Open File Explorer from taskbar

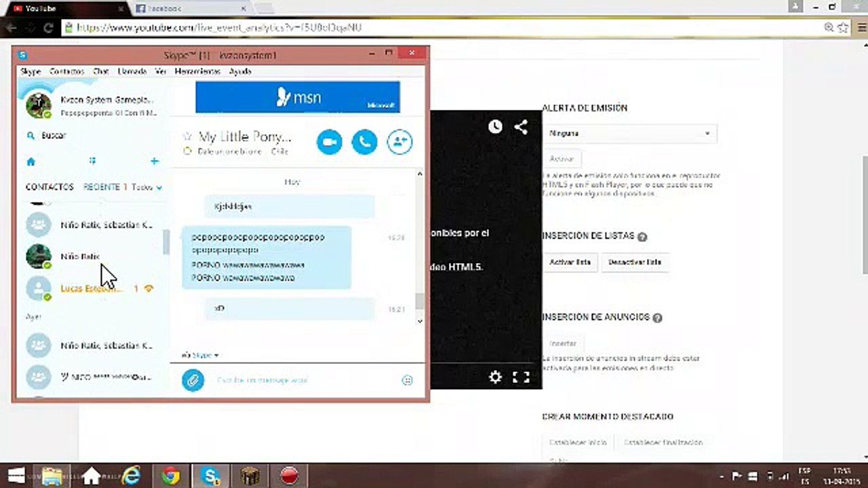click(x=52, y=475)
